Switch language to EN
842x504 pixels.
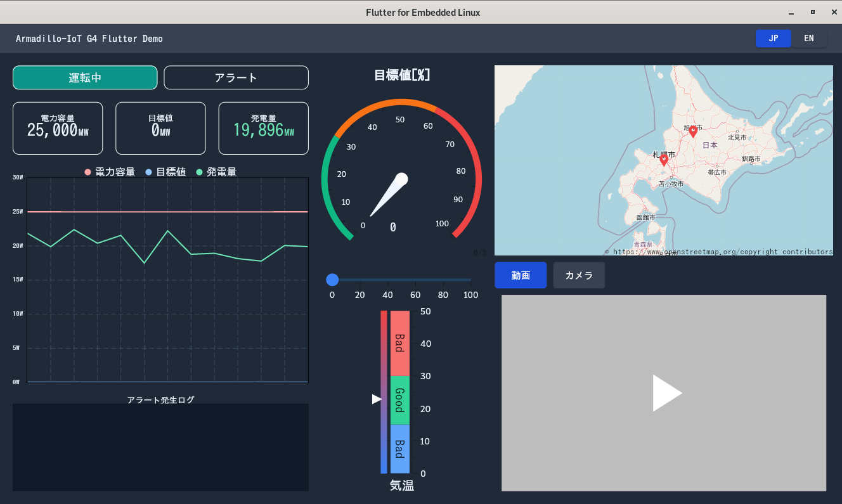pyautogui.click(x=808, y=39)
